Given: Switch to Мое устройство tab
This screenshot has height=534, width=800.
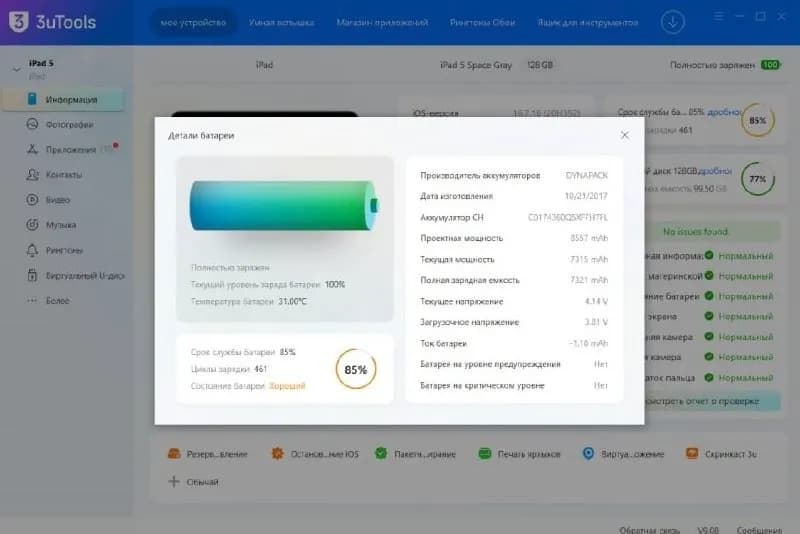Looking at the screenshot, I should pyautogui.click(x=193, y=22).
